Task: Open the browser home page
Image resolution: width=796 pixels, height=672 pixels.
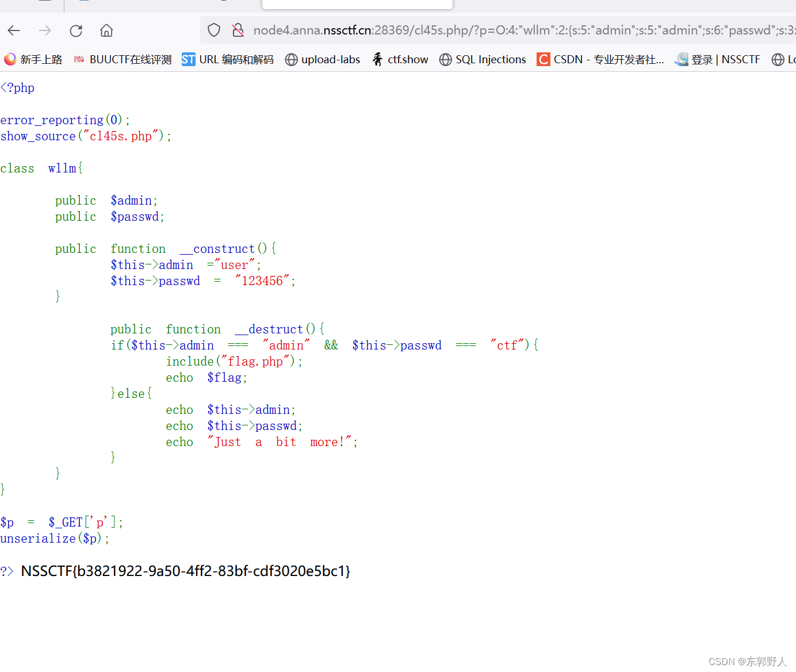Action: coord(106,30)
